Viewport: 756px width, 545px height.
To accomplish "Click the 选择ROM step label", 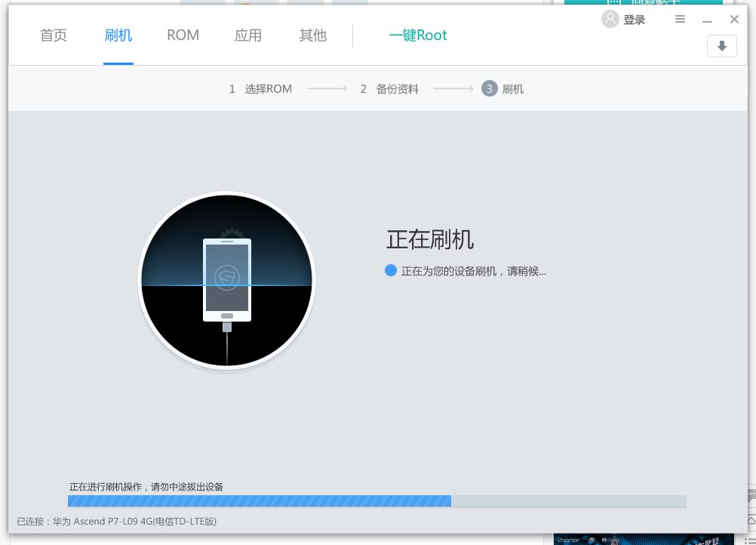I will 268,89.
